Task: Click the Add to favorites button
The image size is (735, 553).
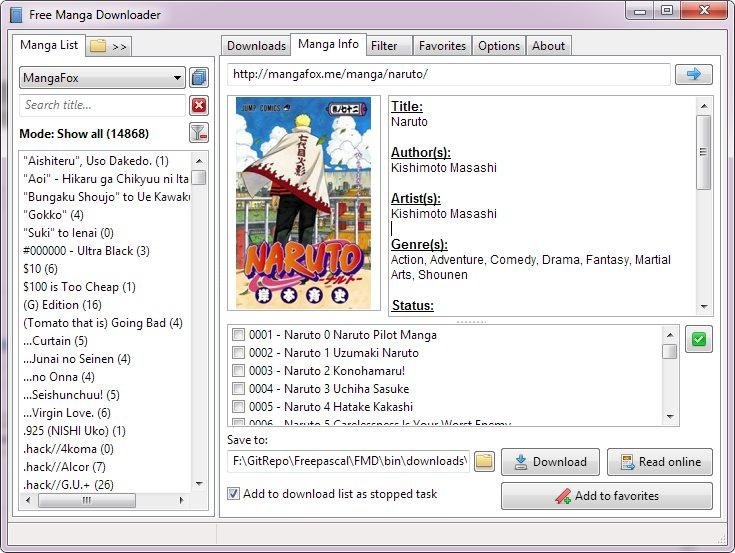Action: (607, 496)
